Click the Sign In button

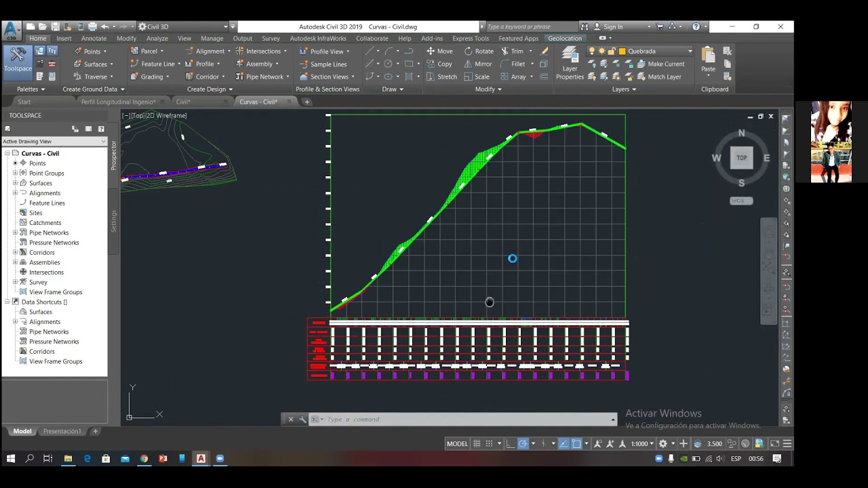pyautogui.click(x=613, y=26)
